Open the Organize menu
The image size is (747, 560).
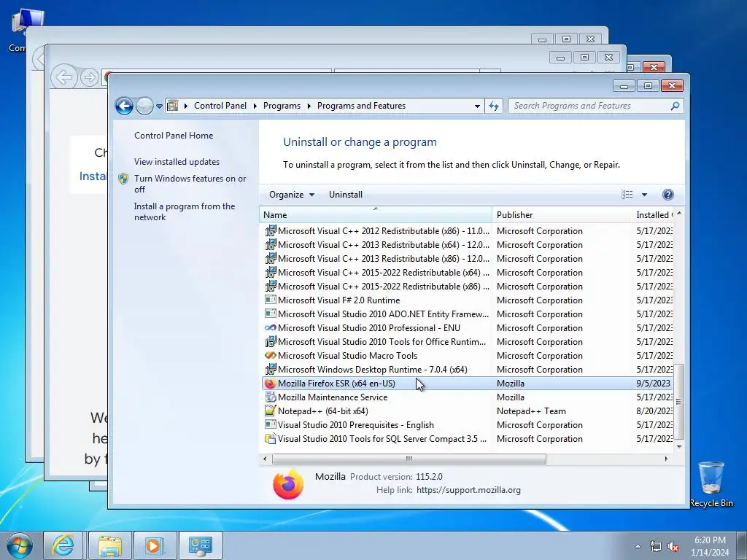pos(292,194)
